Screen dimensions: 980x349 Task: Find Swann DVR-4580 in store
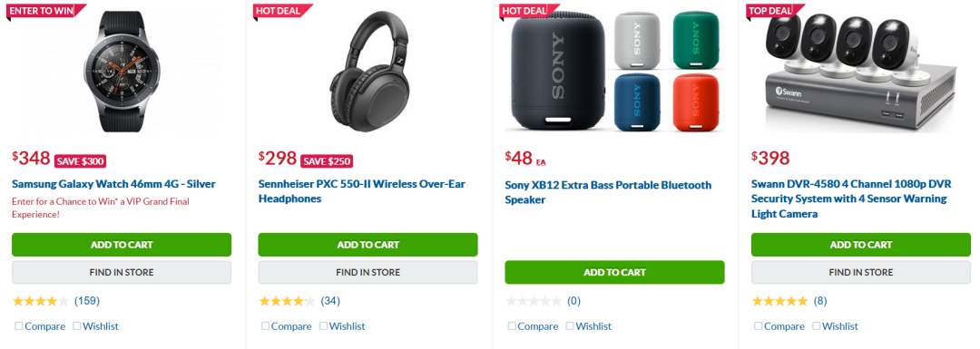pyautogui.click(x=860, y=272)
